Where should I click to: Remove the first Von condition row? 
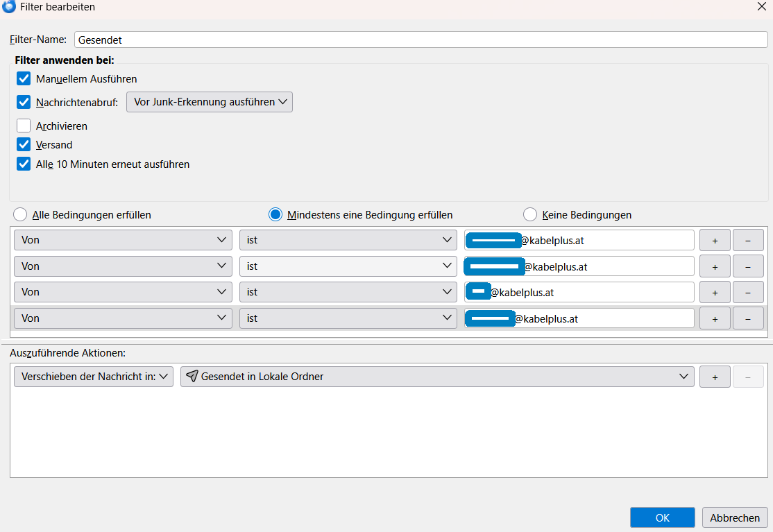tap(748, 241)
